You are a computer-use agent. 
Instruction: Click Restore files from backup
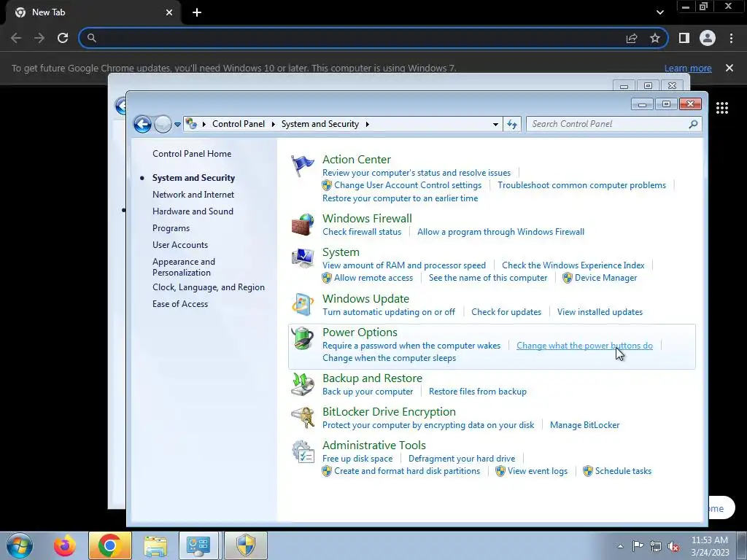tap(478, 392)
